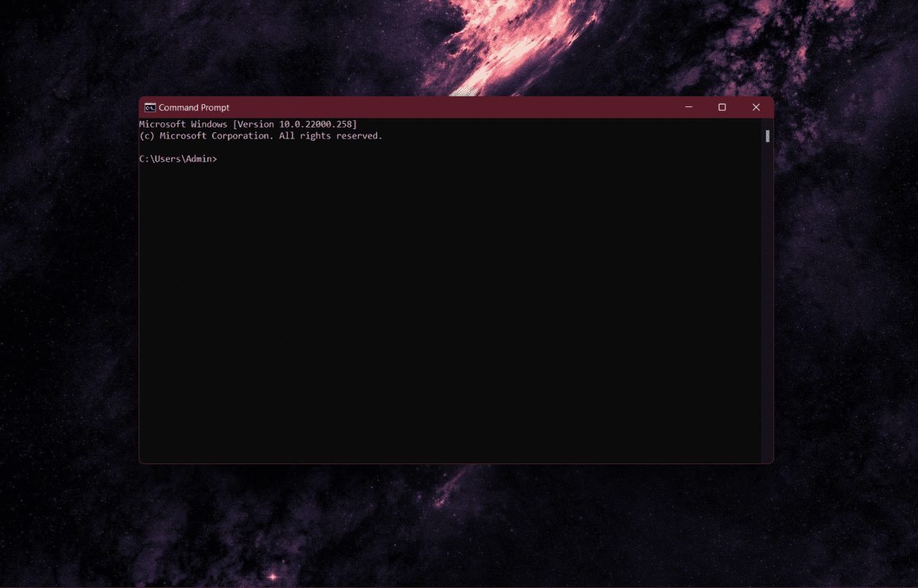Maximize the Command Prompt window

coord(722,108)
